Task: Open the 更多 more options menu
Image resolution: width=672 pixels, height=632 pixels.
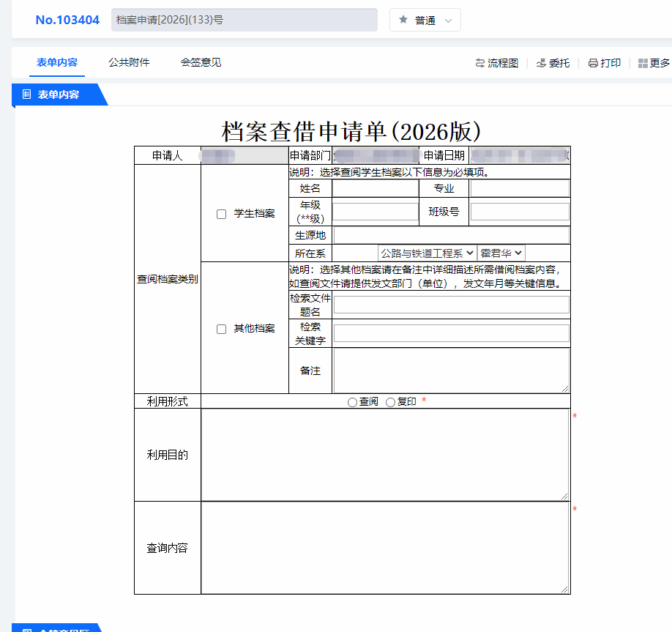Action: (x=654, y=63)
